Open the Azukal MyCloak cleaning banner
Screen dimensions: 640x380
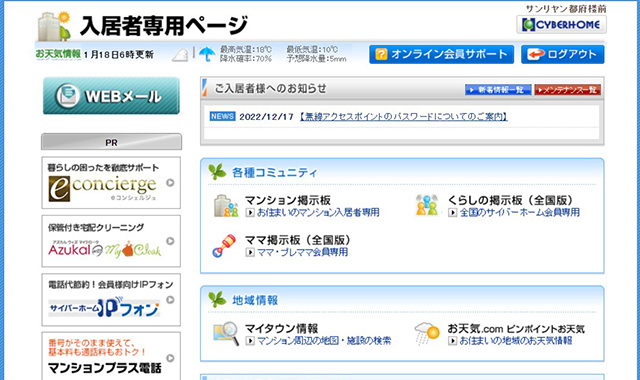click(x=111, y=241)
